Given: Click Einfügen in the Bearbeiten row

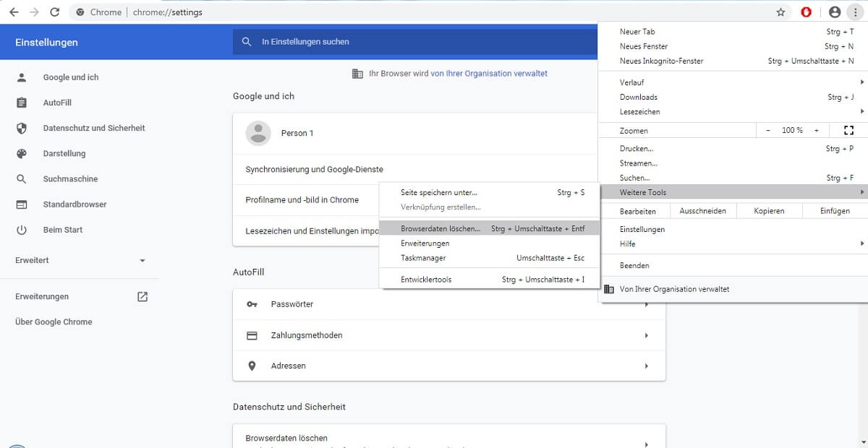Looking at the screenshot, I should click(x=835, y=211).
